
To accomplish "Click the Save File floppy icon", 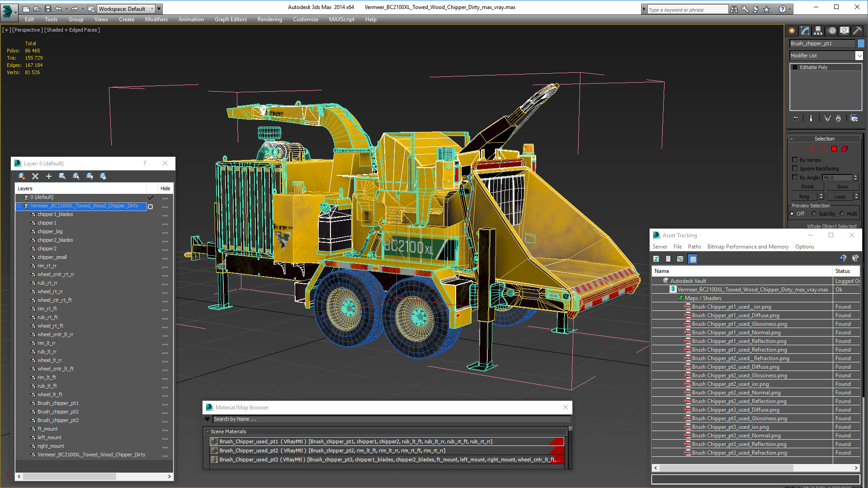I will pos(47,9).
